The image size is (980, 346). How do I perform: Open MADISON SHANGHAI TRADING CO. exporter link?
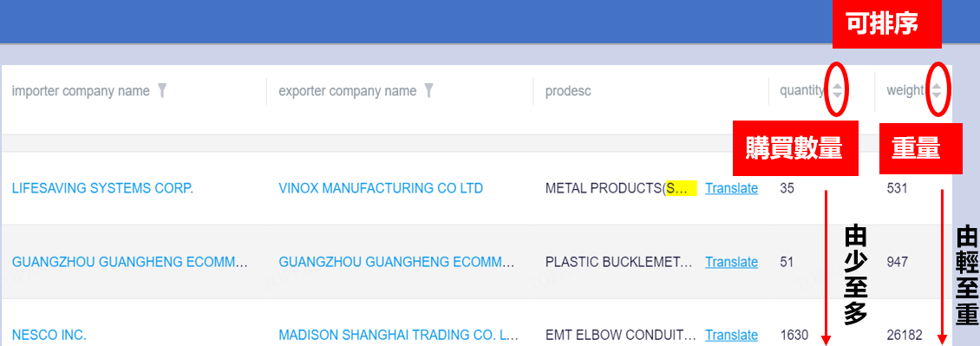(399, 336)
